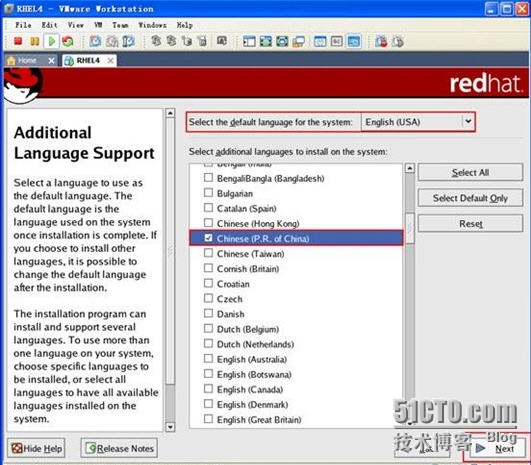Open the Team menu
Image resolution: width=531 pixels, height=465 pixels.
[120, 25]
